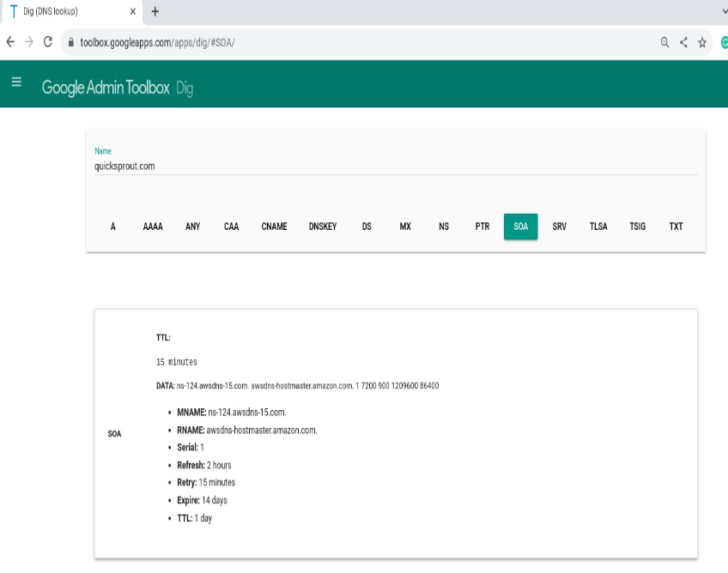Go back with the browser back arrow
The height and width of the screenshot is (573, 728).
point(10,42)
